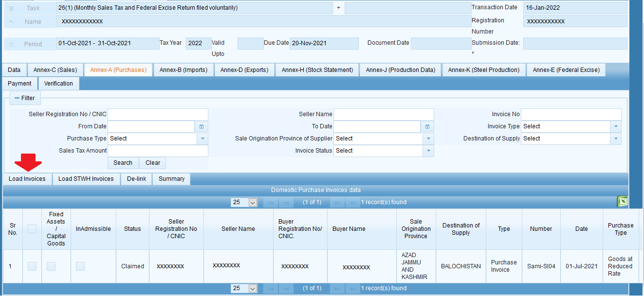Open the From Date calendar picker
Image resolution: width=644 pixels, height=296 pixels.
pyautogui.click(x=202, y=126)
